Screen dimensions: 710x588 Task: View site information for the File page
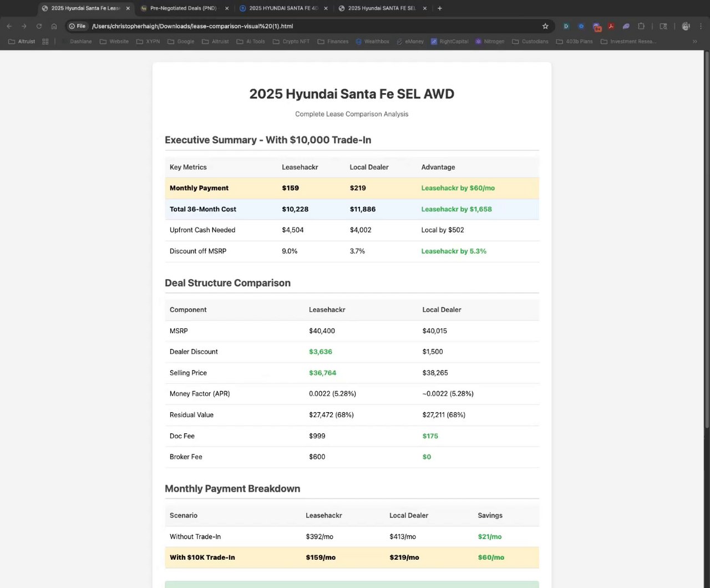[x=78, y=26]
